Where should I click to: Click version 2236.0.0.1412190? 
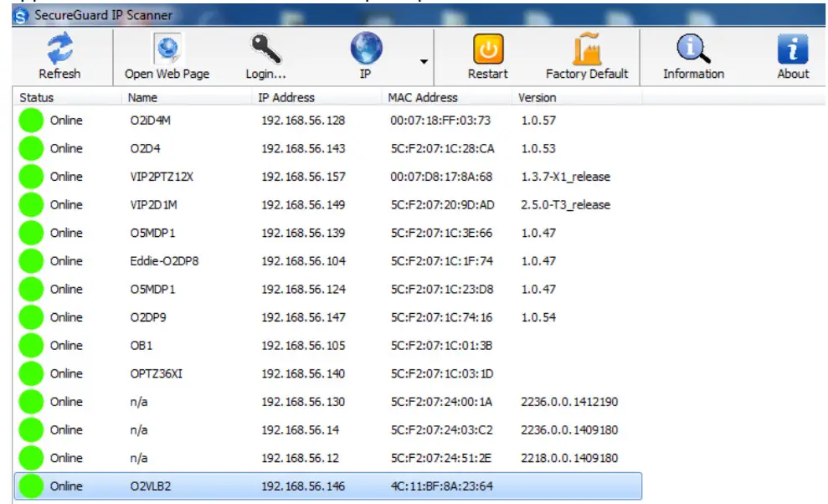tap(569, 402)
